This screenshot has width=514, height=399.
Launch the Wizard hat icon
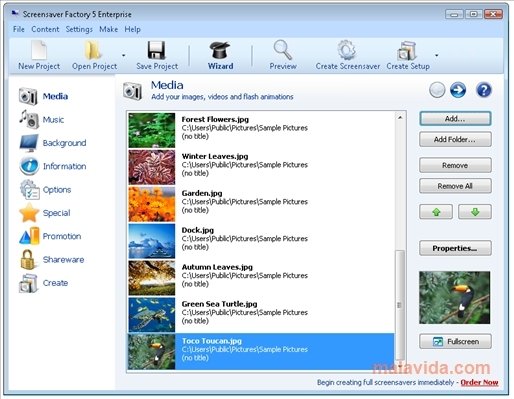pyautogui.click(x=220, y=51)
